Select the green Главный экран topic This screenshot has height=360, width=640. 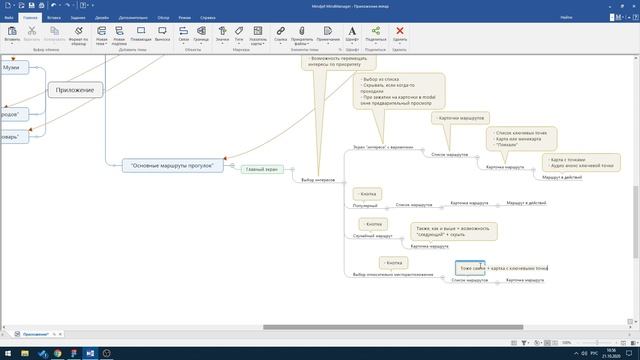click(262, 169)
